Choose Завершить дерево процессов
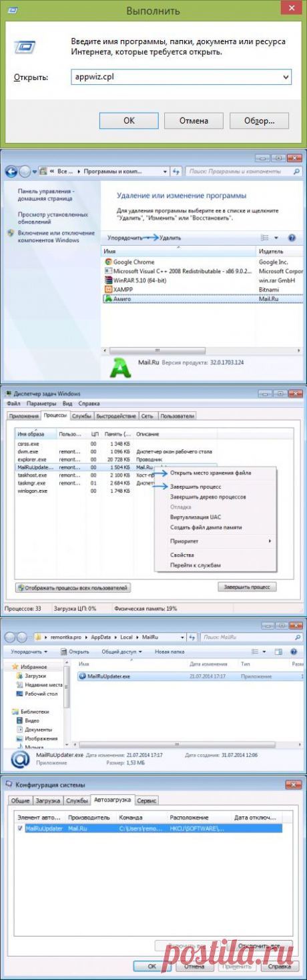307x980 pixels. point(208,497)
